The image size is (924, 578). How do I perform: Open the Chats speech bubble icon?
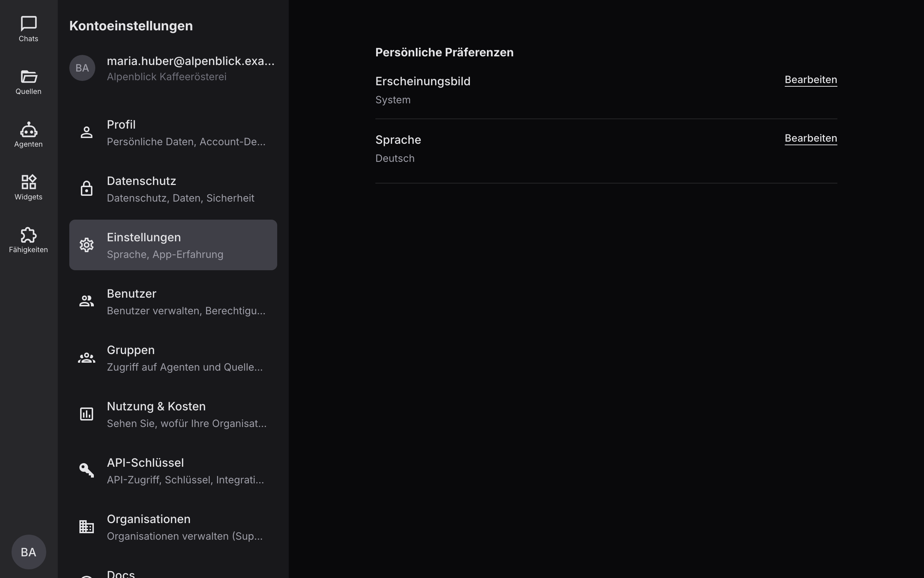tap(29, 24)
